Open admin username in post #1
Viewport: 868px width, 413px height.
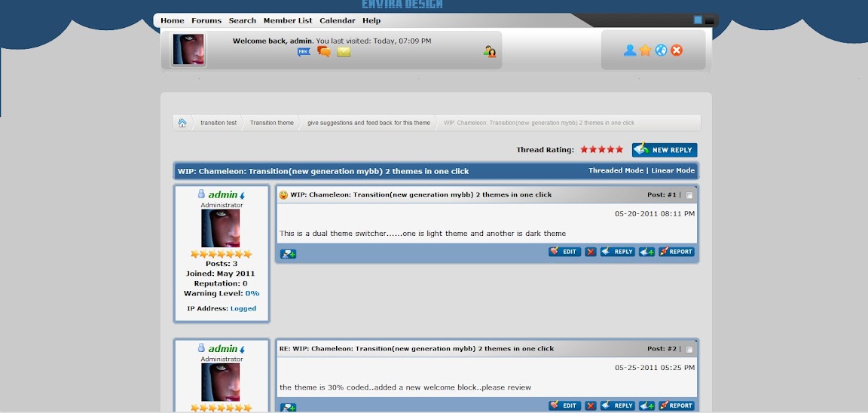click(x=222, y=195)
